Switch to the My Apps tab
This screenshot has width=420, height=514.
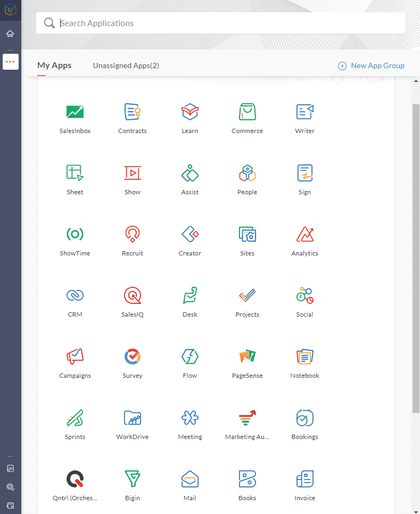click(54, 65)
